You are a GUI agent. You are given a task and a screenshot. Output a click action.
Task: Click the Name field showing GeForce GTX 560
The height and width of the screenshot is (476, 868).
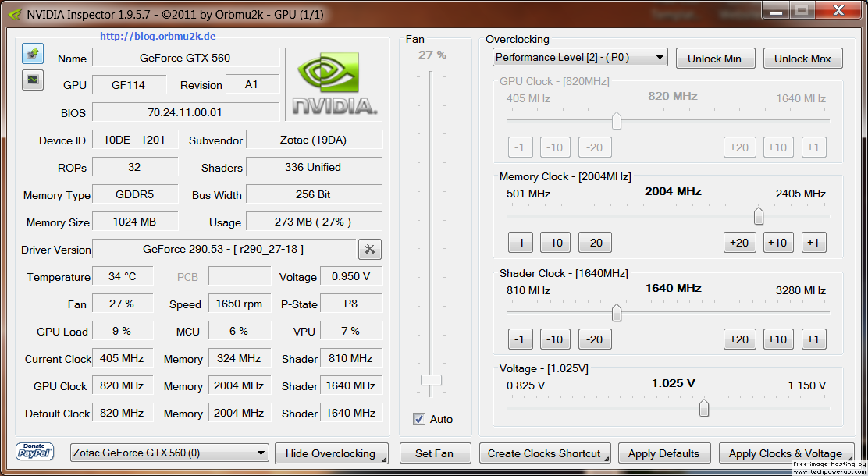click(186, 58)
